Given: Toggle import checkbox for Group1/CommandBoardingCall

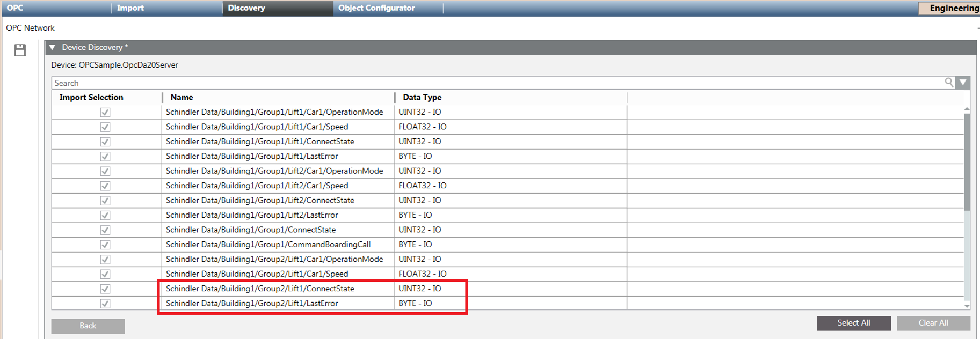Looking at the screenshot, I should click(105, 245).
